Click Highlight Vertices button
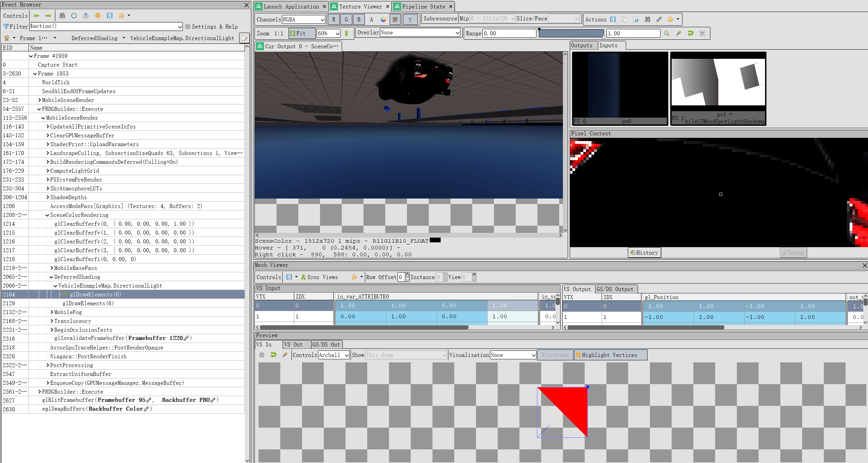Screen dimensions: 868x463 pyautogui.click(x=610, y=355)
